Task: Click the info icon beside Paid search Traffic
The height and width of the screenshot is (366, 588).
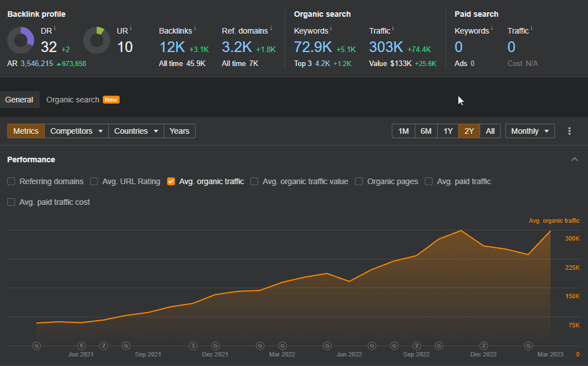Action: [x=532, y=28]
